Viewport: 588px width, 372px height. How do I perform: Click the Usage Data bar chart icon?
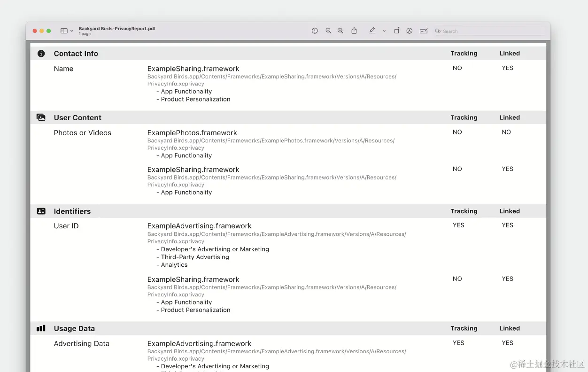click(x=41, y=328)
